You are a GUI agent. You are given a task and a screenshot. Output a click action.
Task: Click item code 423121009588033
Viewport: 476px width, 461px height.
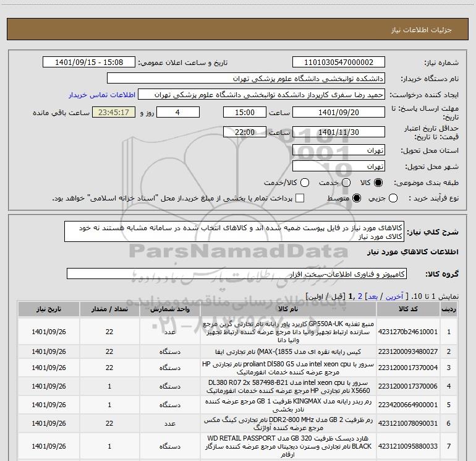point(408,446)
